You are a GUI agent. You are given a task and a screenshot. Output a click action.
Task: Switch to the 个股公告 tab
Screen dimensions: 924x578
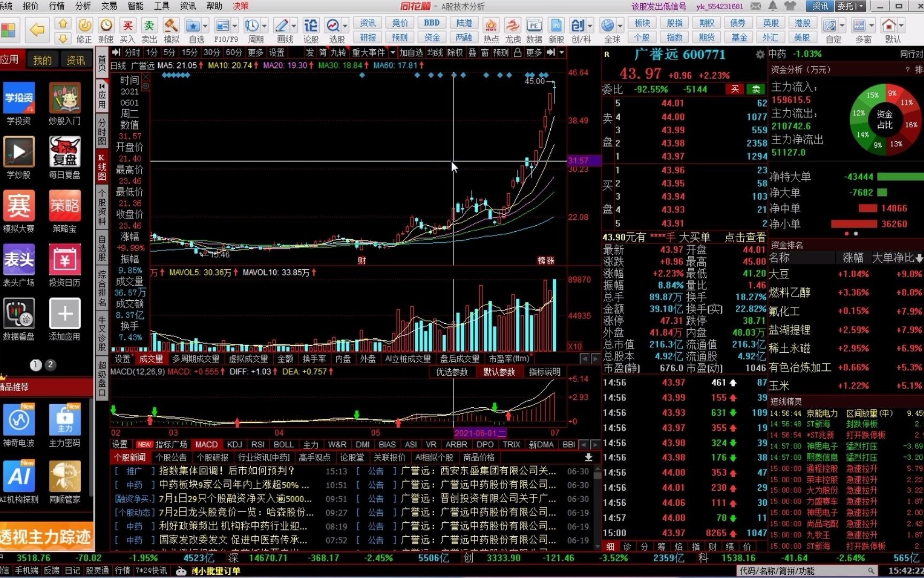tap(171, 458)
